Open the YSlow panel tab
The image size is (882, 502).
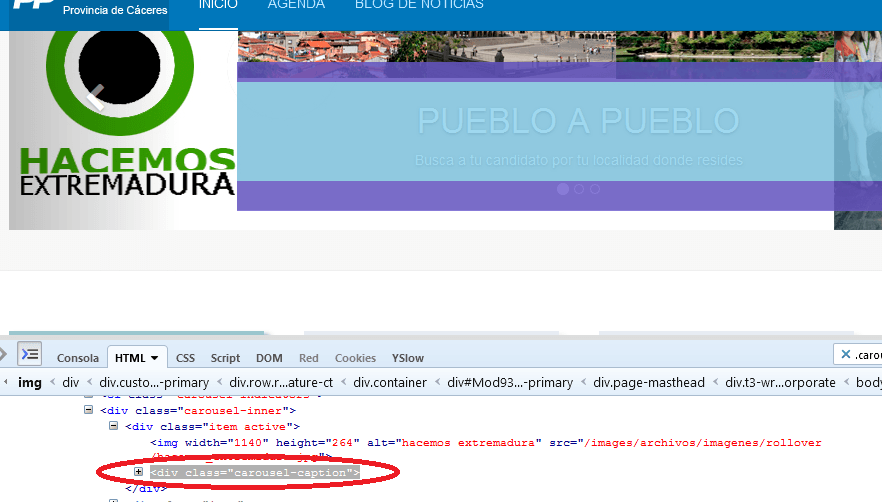coord(408,358)
